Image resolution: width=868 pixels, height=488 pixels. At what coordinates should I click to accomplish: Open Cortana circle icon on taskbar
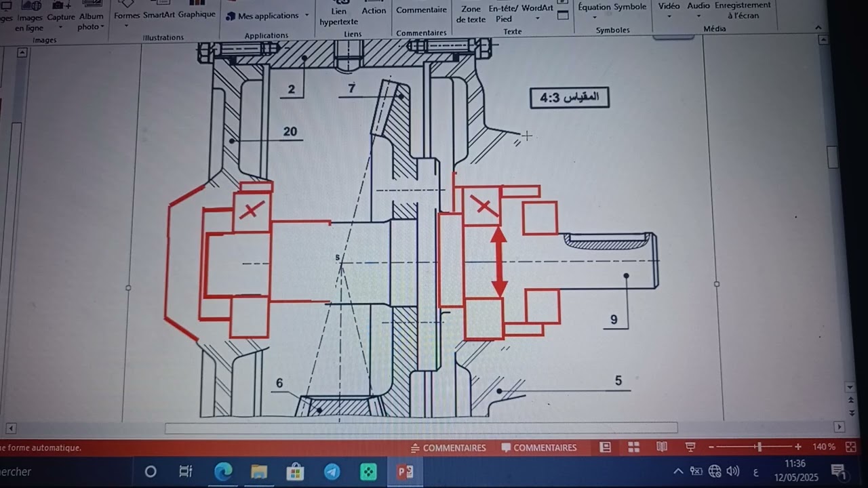click(151, 472)
